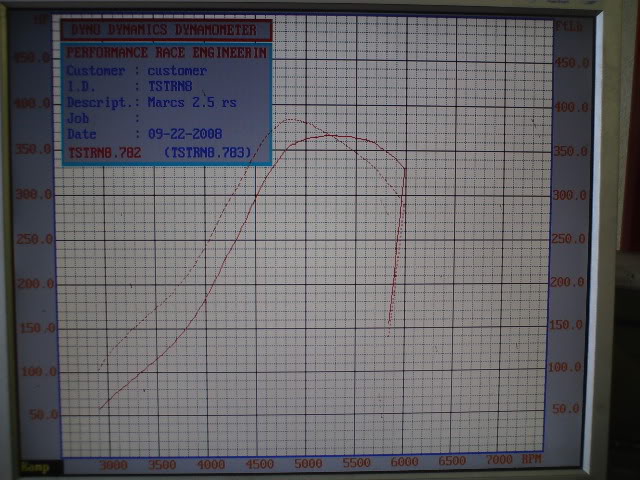Click the 450.0 label on the right axis
640x480 pixels.
point(572,63)
